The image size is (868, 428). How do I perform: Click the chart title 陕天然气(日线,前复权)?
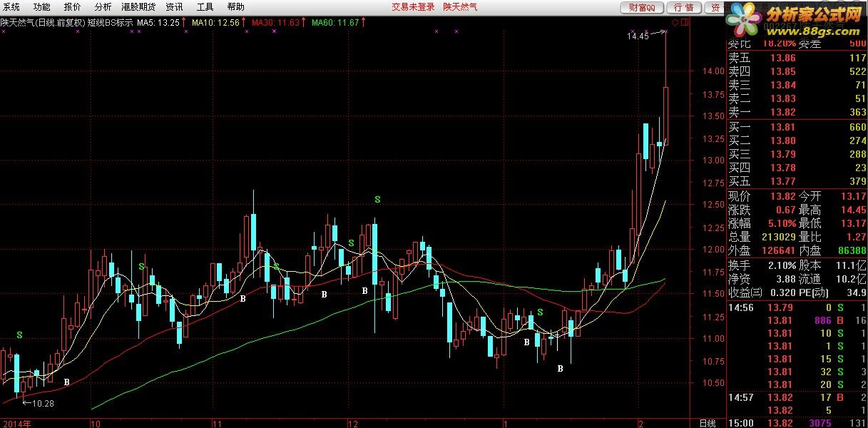(43, 22)
